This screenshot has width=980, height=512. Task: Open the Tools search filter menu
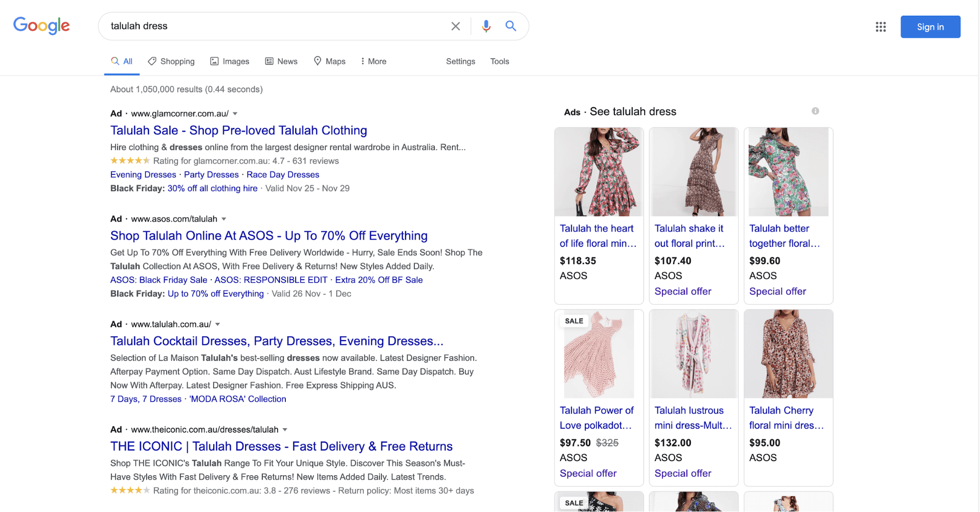(x=499, y=61)
